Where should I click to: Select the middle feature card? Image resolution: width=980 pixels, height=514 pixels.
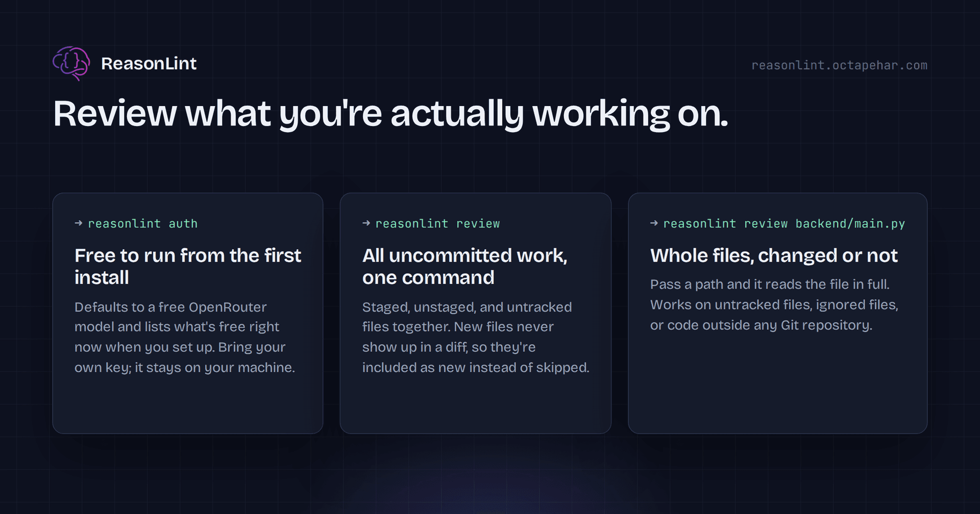[476, 313]
